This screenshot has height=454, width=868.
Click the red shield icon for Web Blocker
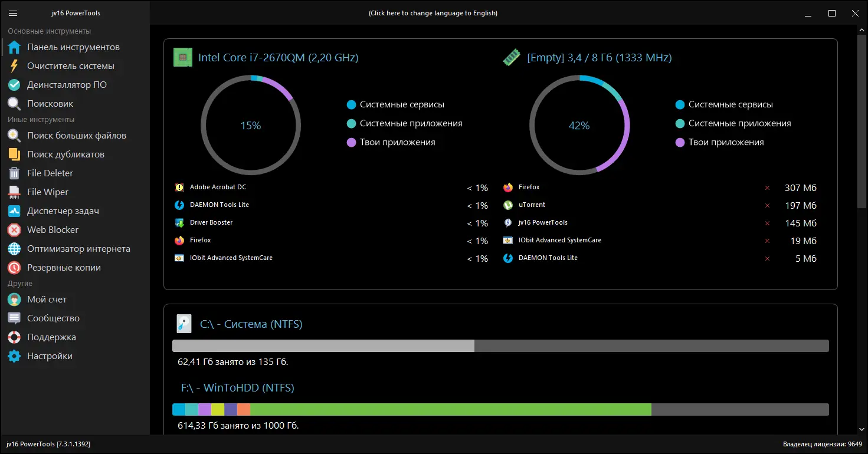coord(14,230)
